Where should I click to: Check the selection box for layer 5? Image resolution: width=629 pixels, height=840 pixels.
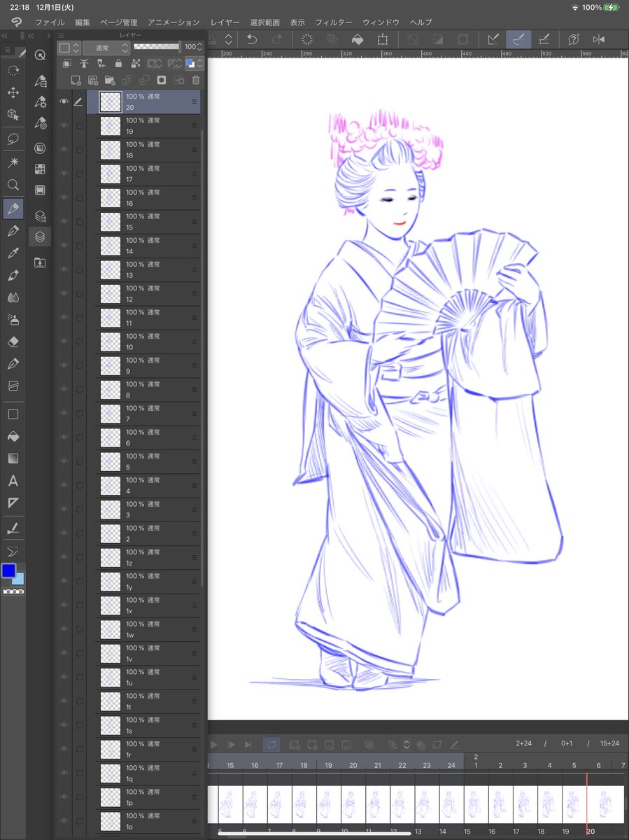point(79,461)
